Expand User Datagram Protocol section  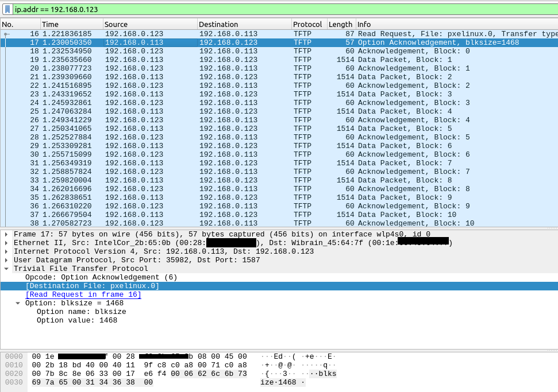[6, 260]
